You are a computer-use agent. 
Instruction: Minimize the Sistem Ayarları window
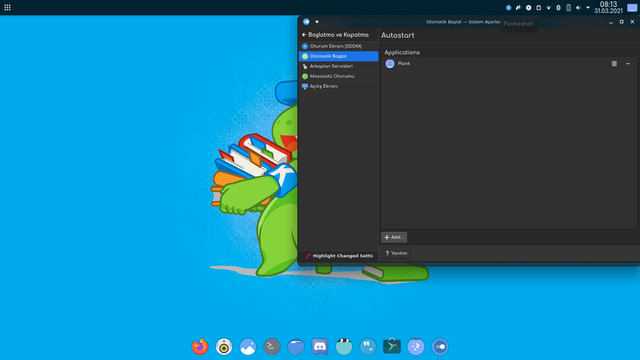(611, 22)
